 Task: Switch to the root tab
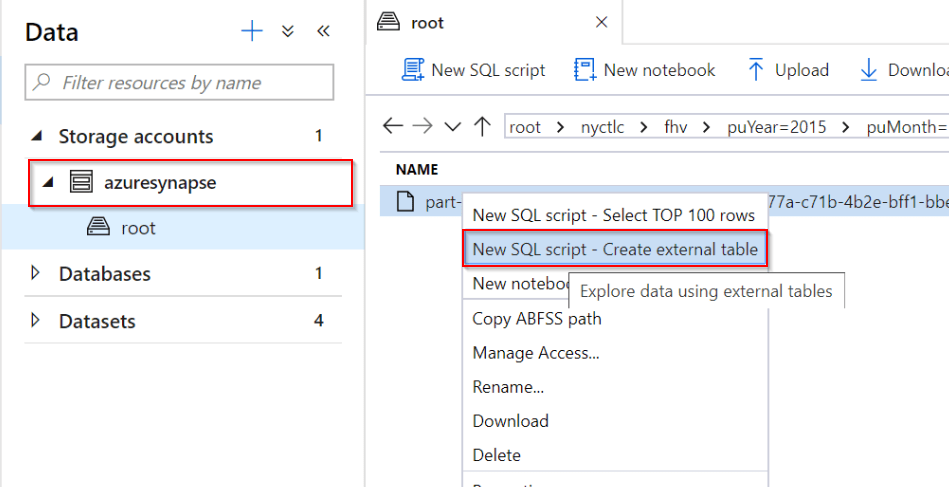coord(494,22)
